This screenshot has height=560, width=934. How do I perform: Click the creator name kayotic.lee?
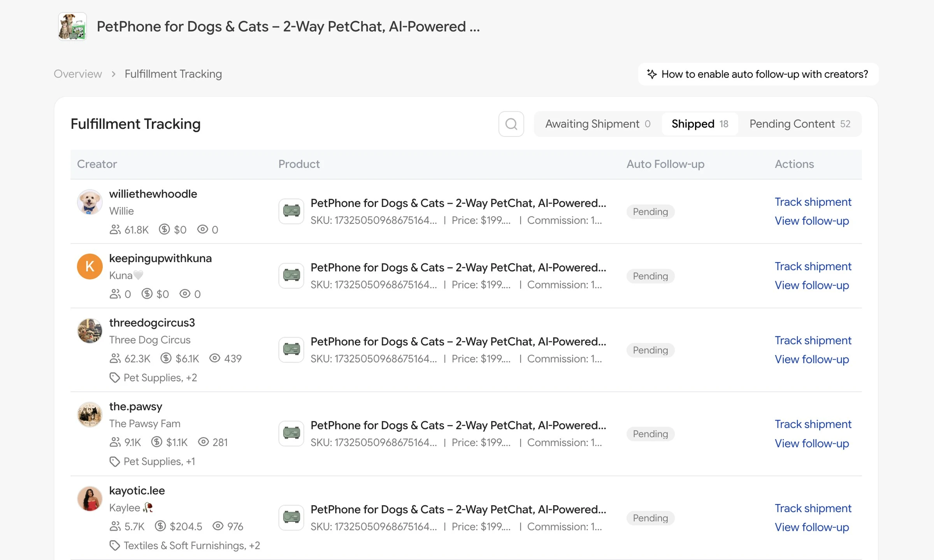pyautogui.click(x=137, y=491)
